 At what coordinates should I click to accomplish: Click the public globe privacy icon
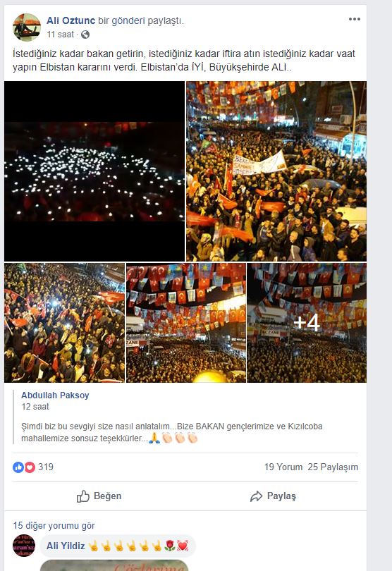coord(85,35)
